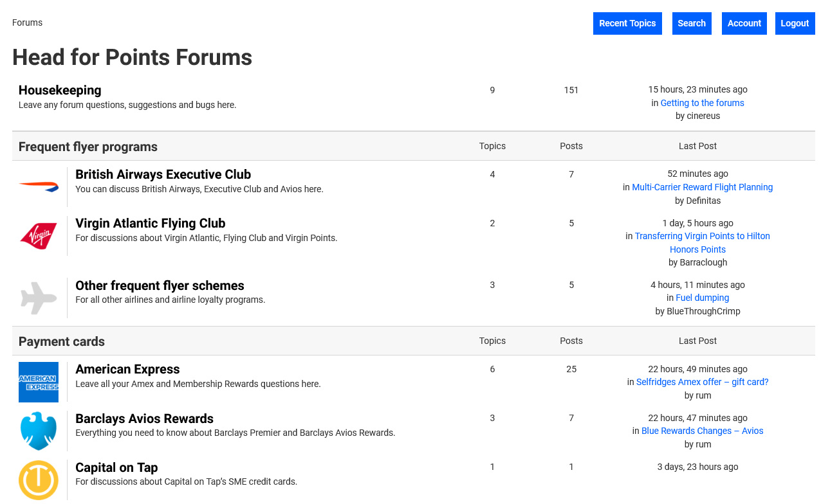Click the Virgin Atlantic red logo
The width and height of the screenshot is (830, 504).
(39, 236)
